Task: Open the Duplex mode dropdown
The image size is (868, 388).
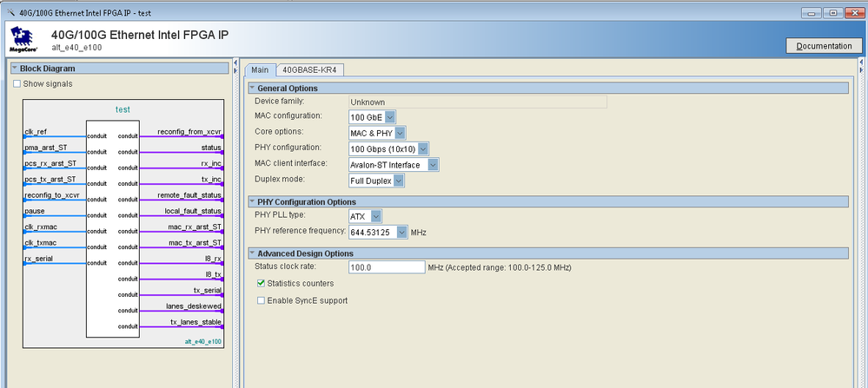Action: tap(399, 181)
